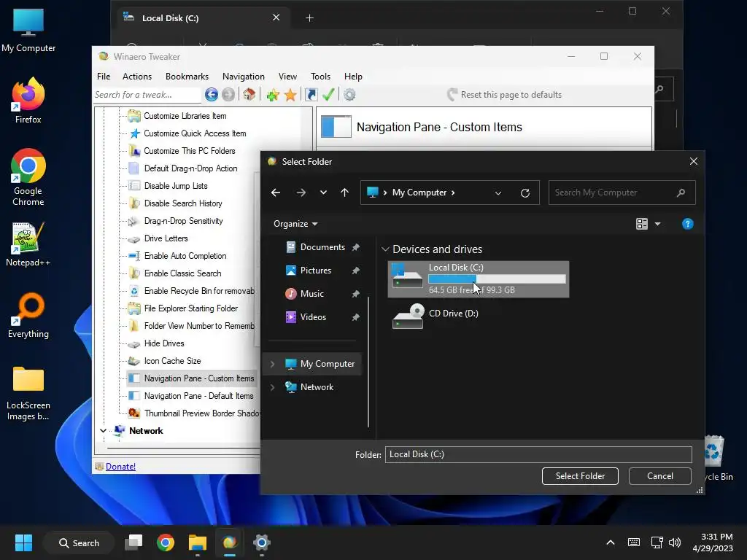This screenshot has height=560, width=747.
Task: Open more view options dropdown arrow
Action: click(658, 224)
